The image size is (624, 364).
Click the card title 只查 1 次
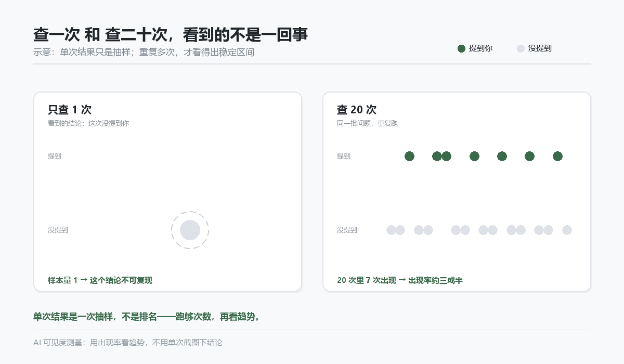[x=70, y=110]
